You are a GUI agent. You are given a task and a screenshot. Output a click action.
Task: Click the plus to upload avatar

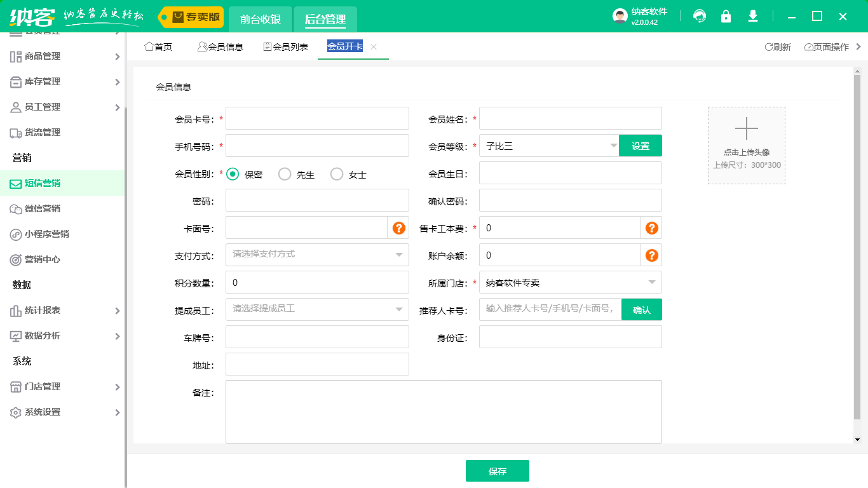coord(747,129)
